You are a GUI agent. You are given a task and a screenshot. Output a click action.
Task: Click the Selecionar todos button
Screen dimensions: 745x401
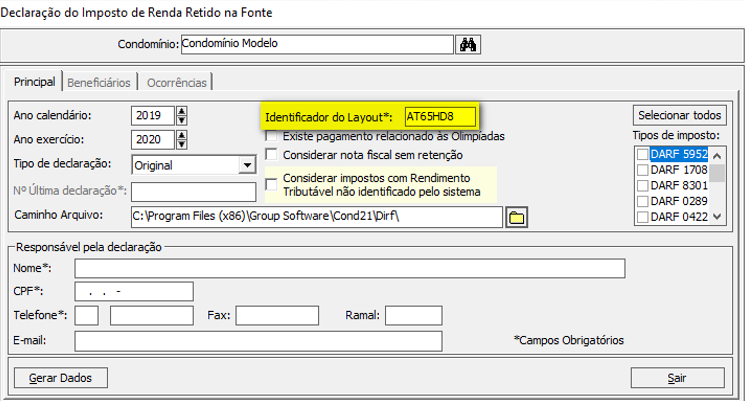[x=679, y=115]
